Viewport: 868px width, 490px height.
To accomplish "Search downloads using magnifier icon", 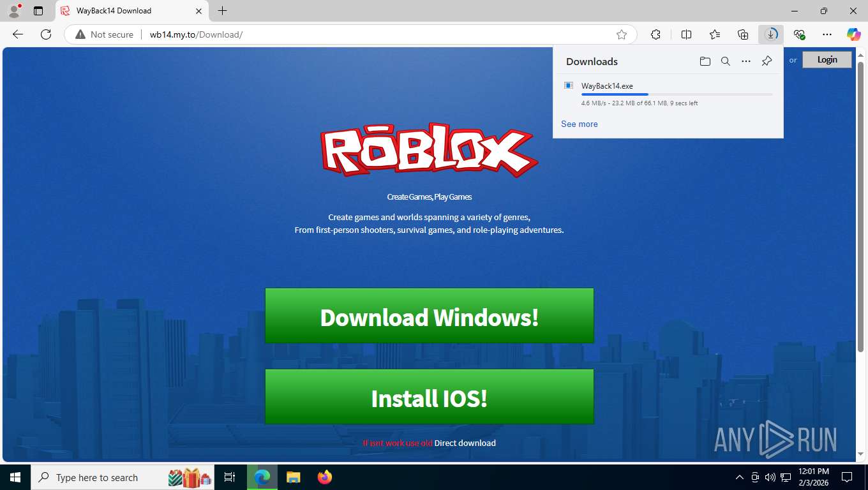I will [725, 61].
